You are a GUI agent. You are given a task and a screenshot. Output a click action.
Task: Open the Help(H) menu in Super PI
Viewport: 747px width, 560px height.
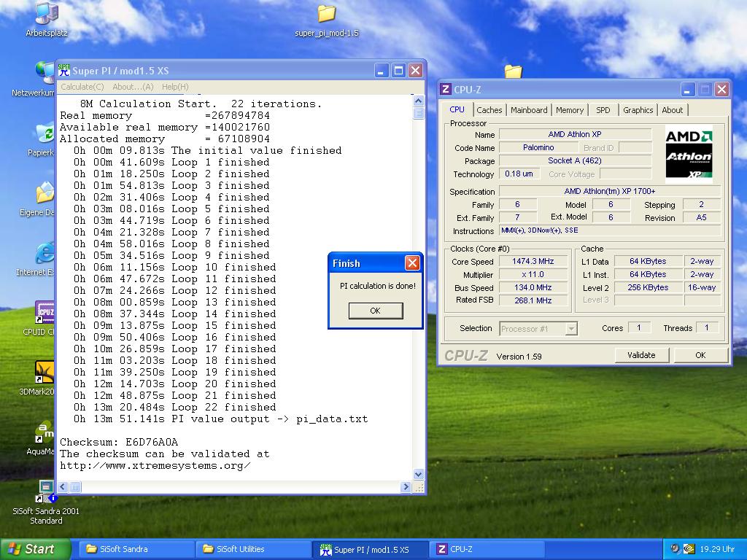click(x=175, y=87)
